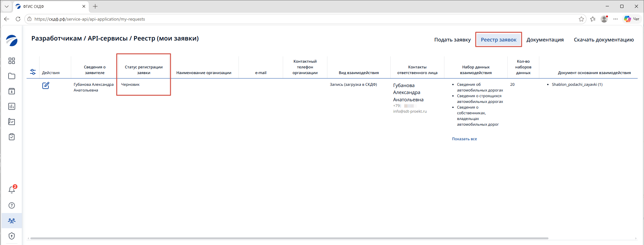
Task: Reload the page with refresh icon
Action: 18,19
